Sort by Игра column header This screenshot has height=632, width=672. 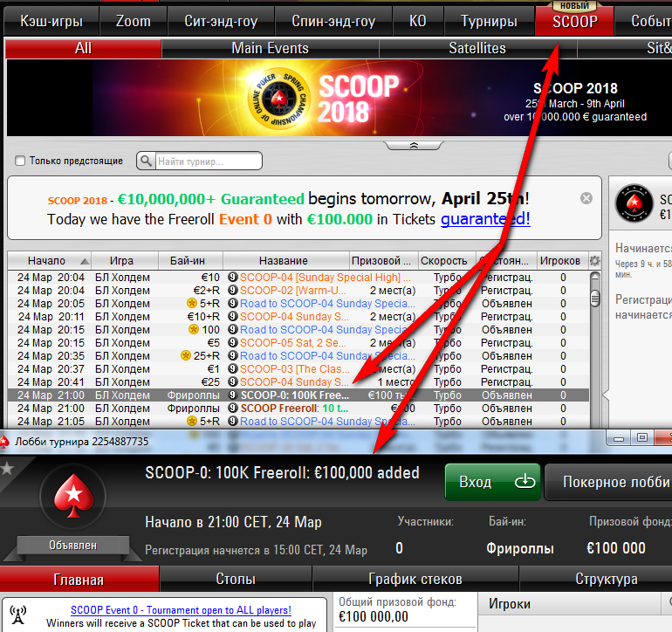click(x=125, y=261)
